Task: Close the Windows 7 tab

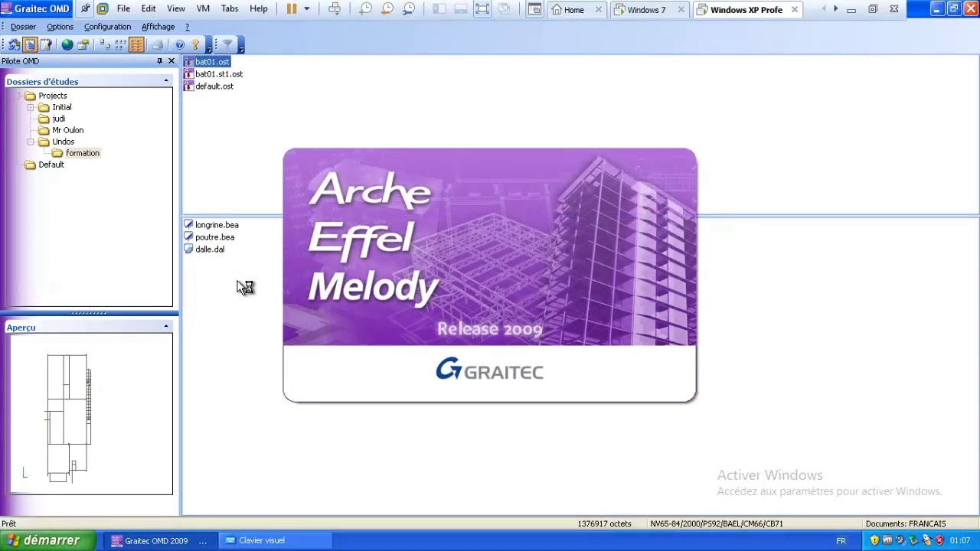Action: 681,10
